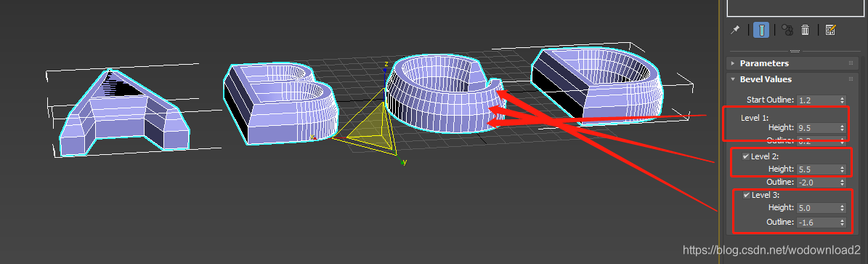Toggle Show End Result button
Screen dimensions: 868x264
pyautogui.click(x=761, y=30)
